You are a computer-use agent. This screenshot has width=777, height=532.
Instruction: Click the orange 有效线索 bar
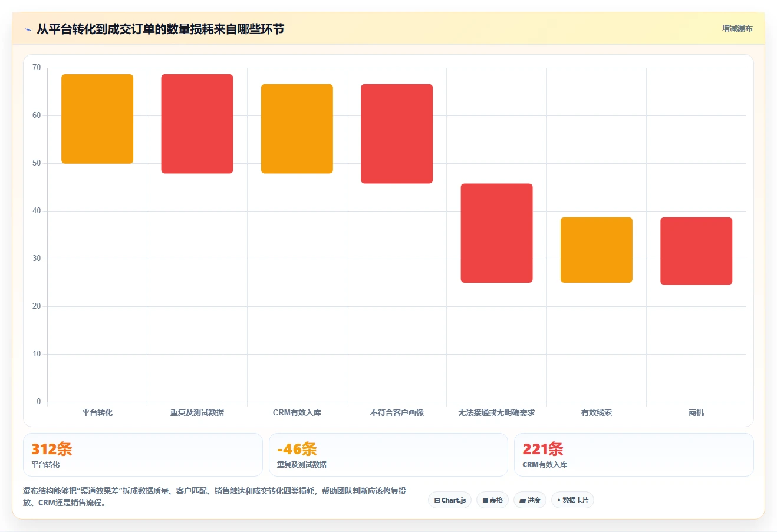point(597,250)
